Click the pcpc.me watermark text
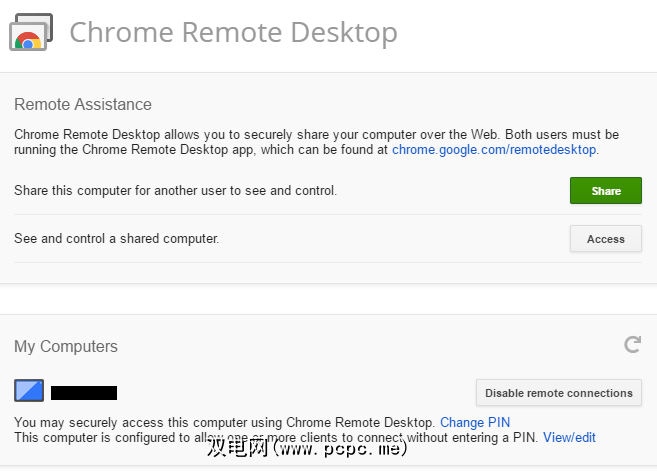Image resolution: width=657 pixels, height=471 pixels. tap(308, 451)
